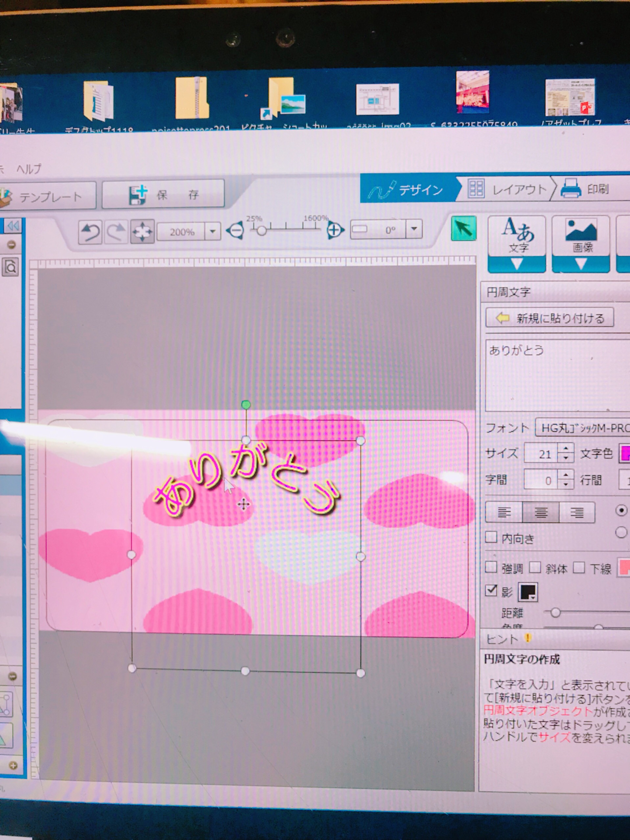Open the PowerPoint document on desktop
The image size is (630, 840).
pyautogui.click(x=570, y=97)
